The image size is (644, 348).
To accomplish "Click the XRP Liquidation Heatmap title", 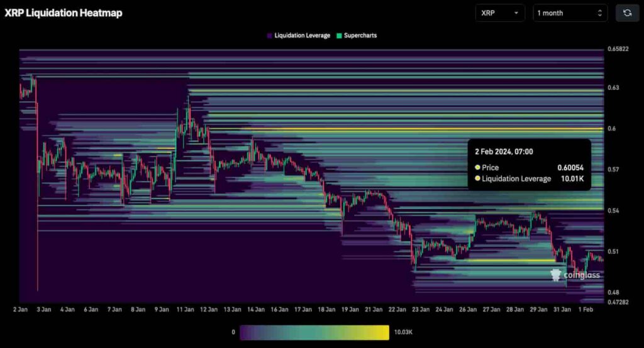I will coord(64,13).
